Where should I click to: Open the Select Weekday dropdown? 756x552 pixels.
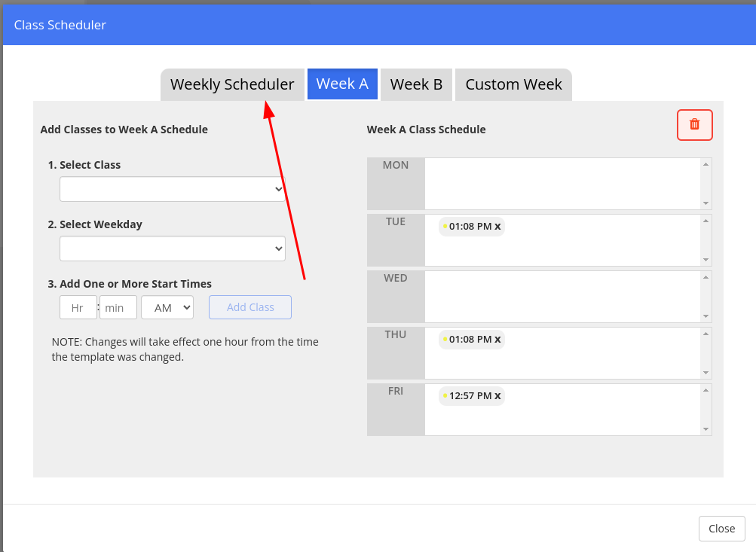pos(173,249)
